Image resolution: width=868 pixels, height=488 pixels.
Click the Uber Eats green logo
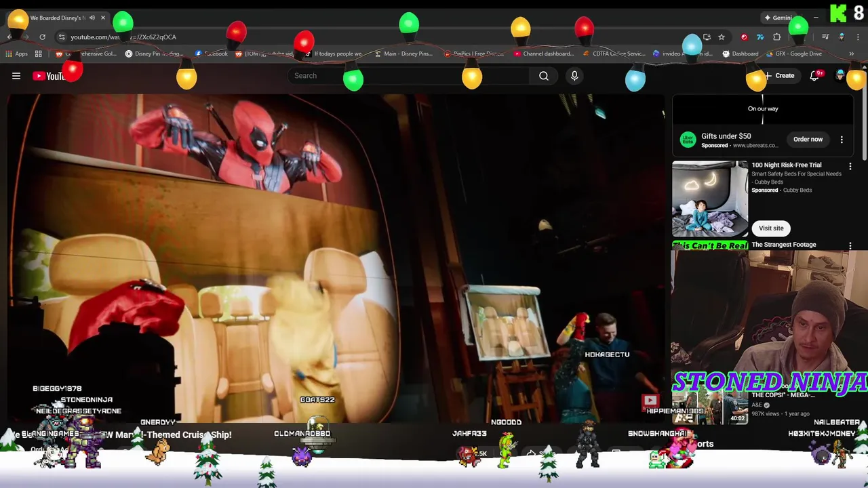[x=688, y=140]
